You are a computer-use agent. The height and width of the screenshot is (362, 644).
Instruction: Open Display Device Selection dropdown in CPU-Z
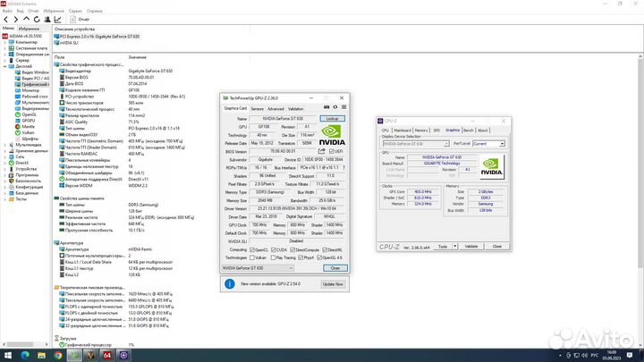point(416,144)
